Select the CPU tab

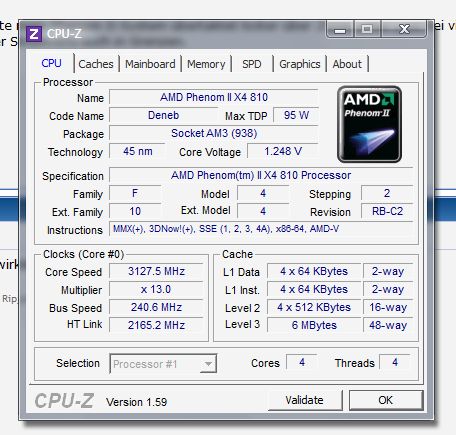(51, 63)
